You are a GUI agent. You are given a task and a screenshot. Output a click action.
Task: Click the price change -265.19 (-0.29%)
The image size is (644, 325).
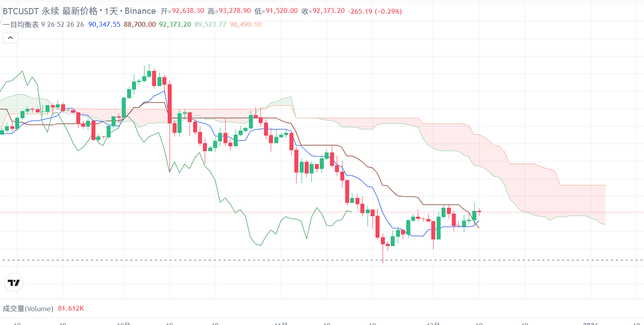click(x=375, y=11)
